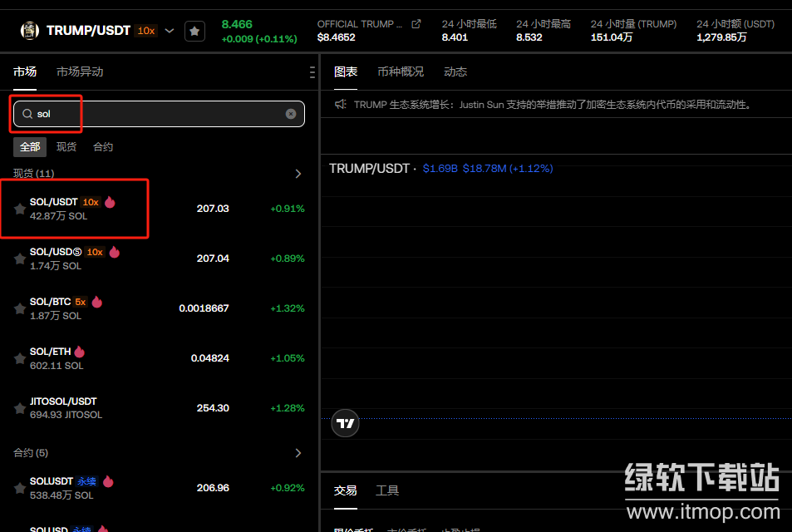The height and width of the screenshot is (532, 792).
Task: Expand the 合约 (5) section
Action: click(298, 453)
